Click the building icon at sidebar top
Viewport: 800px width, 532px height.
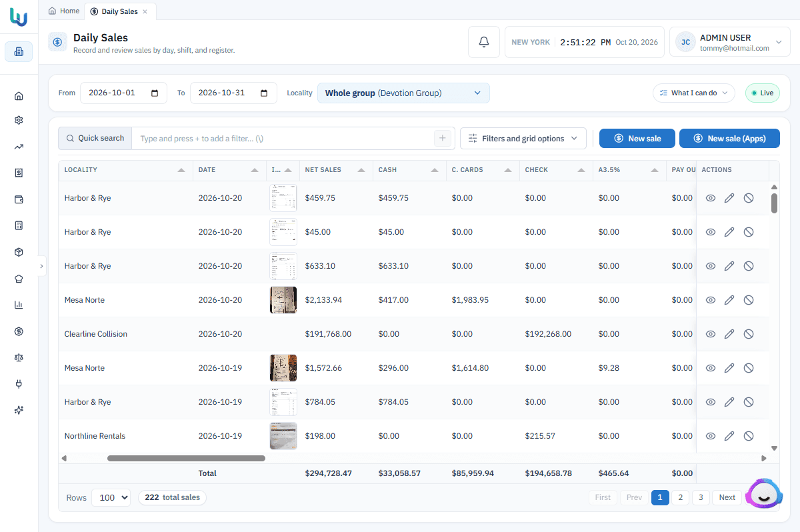coord(19,51)
